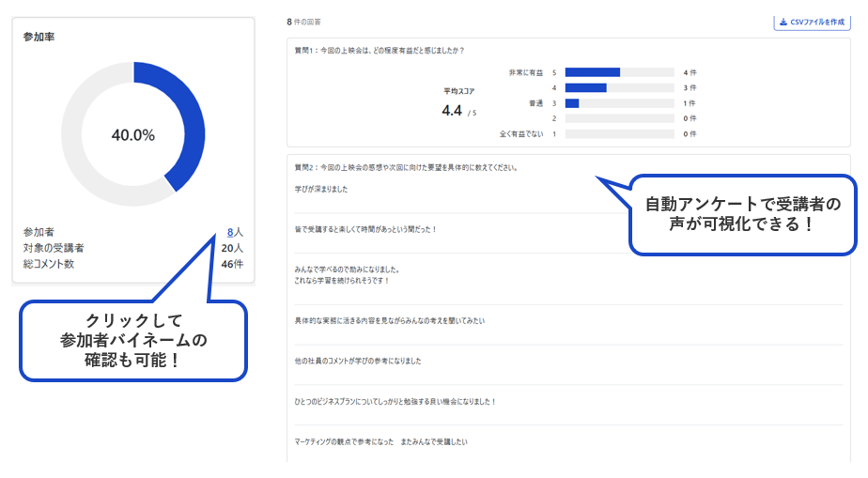
Task: Click the 平均スコア 4.4 value
Action: coord(452,111)
